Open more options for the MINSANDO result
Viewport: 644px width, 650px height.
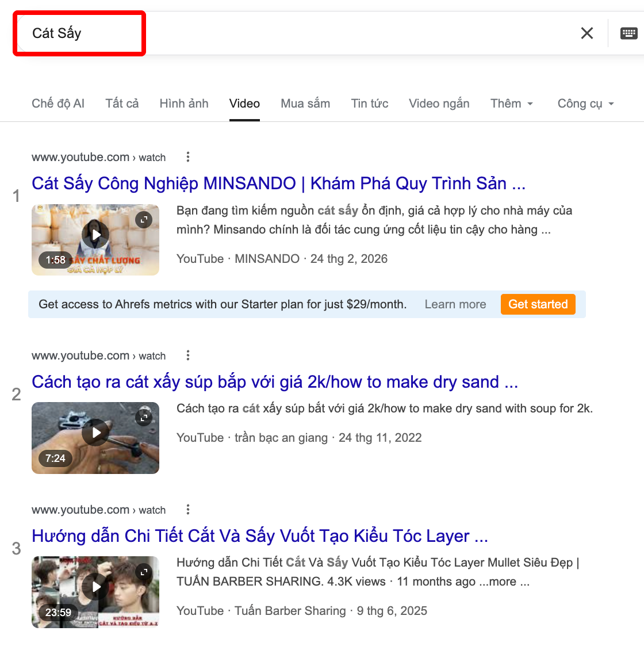(x=187, y=157)
